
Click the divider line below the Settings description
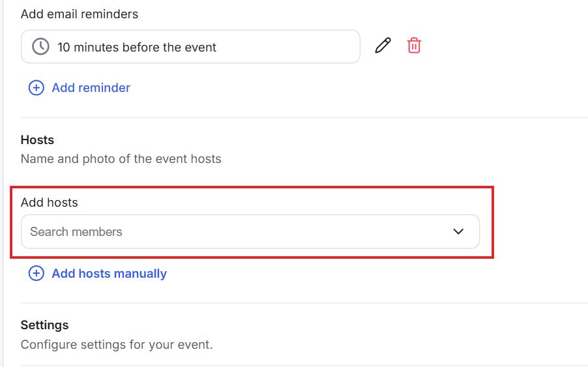tap(293, 365)
